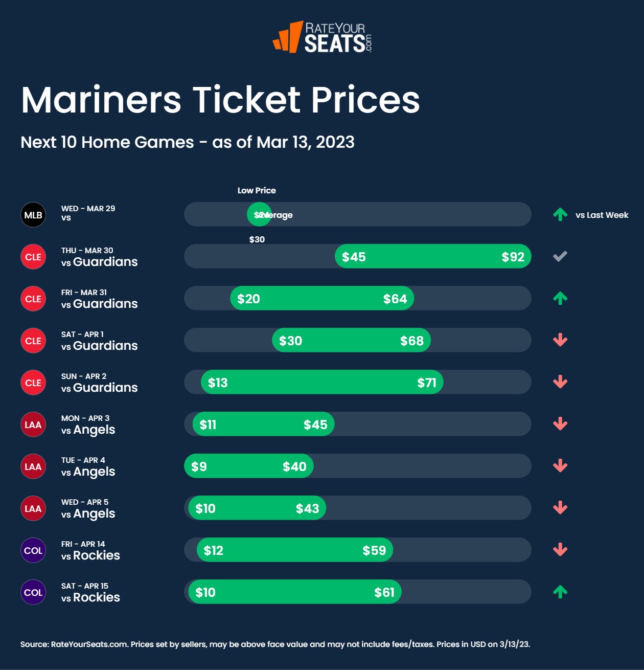The image size is (644, 670).
Task: Click the $45 to $92 price bar
Action: 433,256
